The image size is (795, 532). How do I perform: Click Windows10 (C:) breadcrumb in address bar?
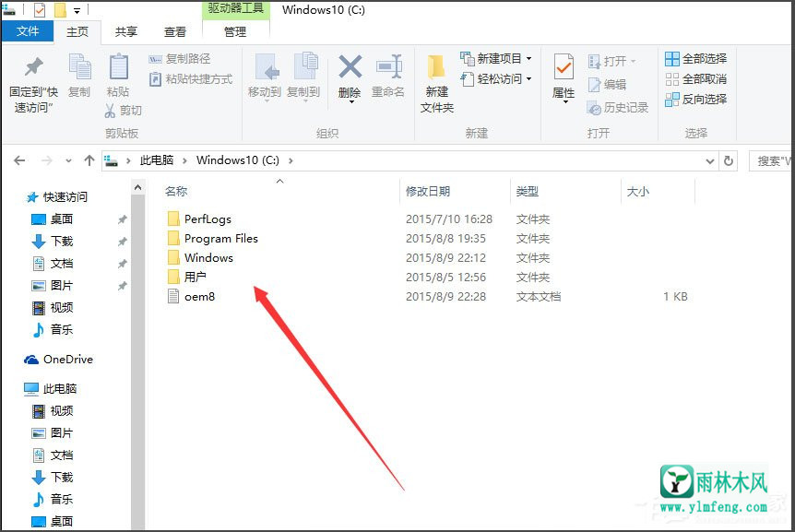238,160
